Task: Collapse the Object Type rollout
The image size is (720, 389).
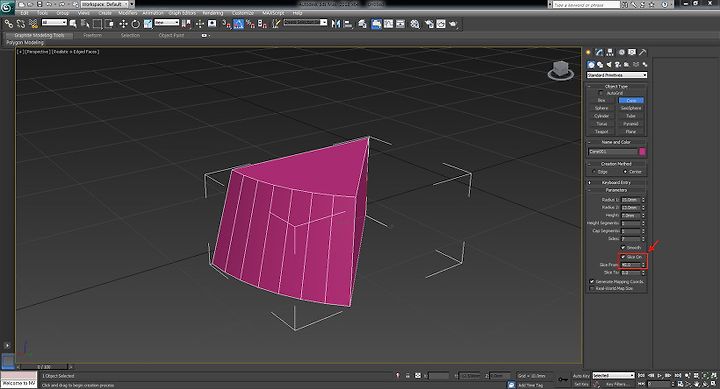Action: 616,86
